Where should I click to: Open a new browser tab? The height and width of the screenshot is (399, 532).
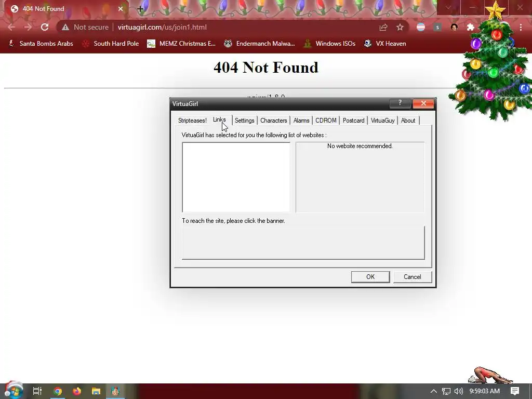[x=140, y=9]
